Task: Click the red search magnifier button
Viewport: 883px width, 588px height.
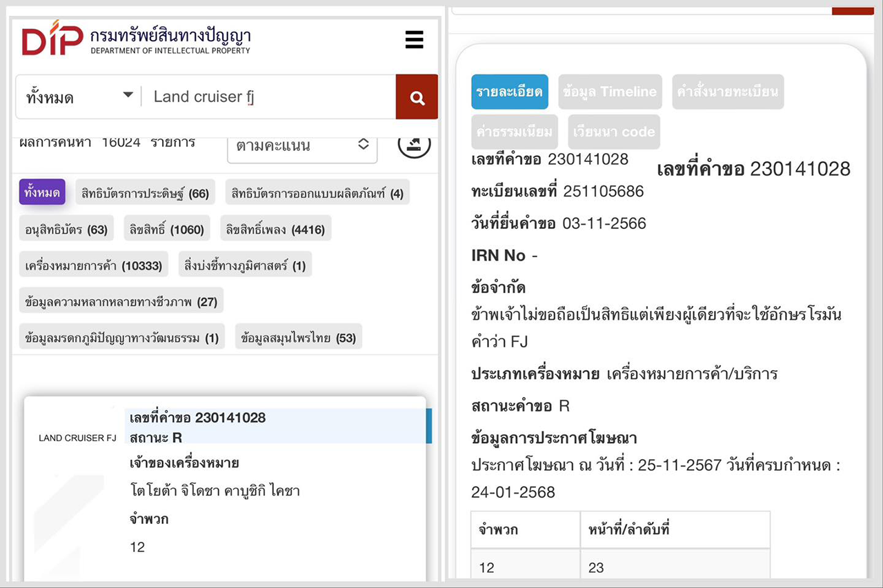Action: 417,97
